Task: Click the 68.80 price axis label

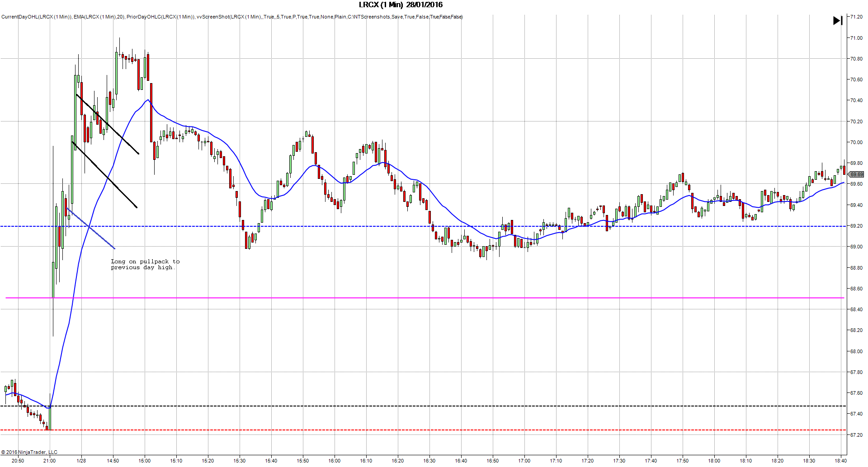Action: coord(856,268)
